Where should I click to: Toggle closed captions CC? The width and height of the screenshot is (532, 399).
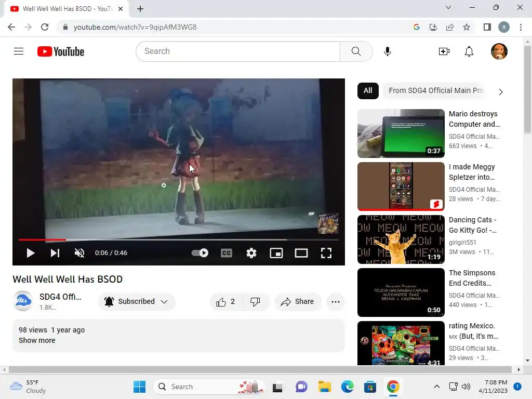pos(227,253)
